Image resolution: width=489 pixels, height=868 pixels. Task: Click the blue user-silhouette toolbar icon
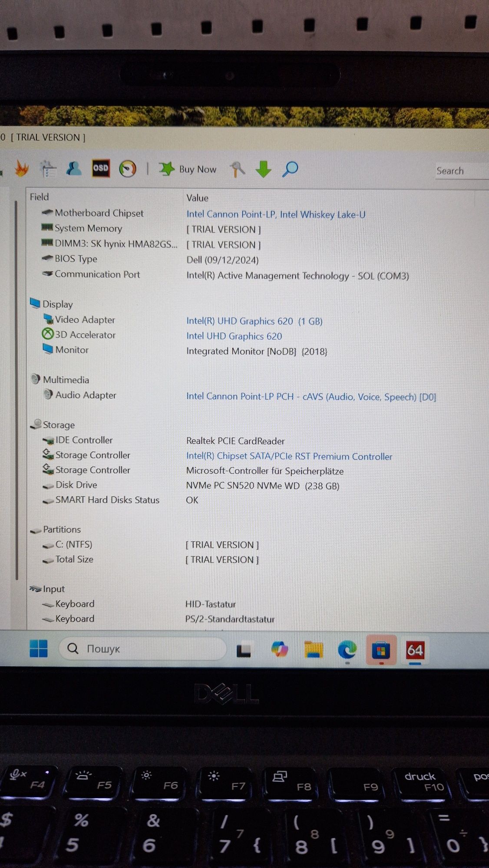[74, 168]
